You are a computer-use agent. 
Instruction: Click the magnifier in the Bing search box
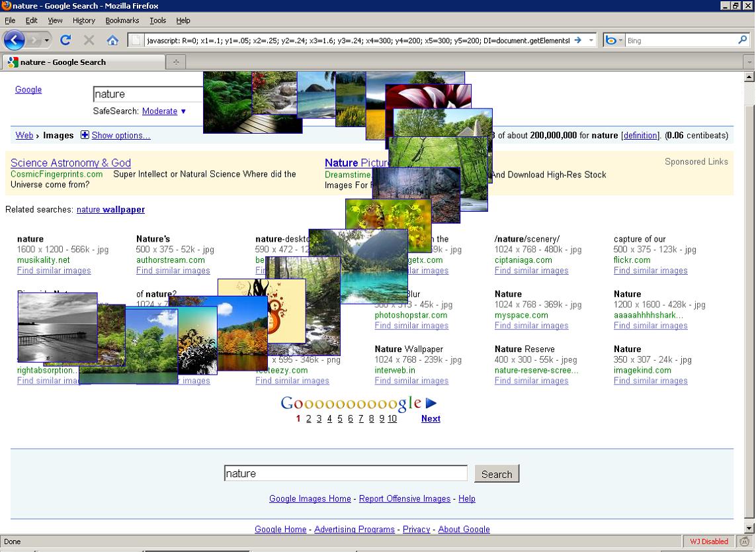(742, 40)
